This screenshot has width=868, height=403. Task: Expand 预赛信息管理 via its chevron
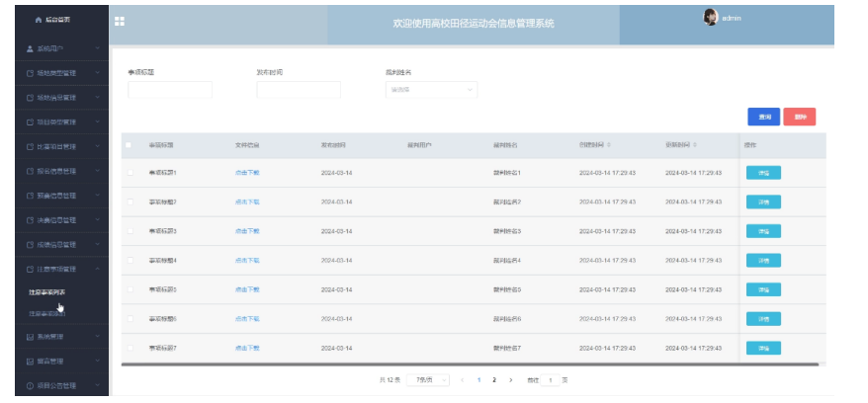(98, 196)
